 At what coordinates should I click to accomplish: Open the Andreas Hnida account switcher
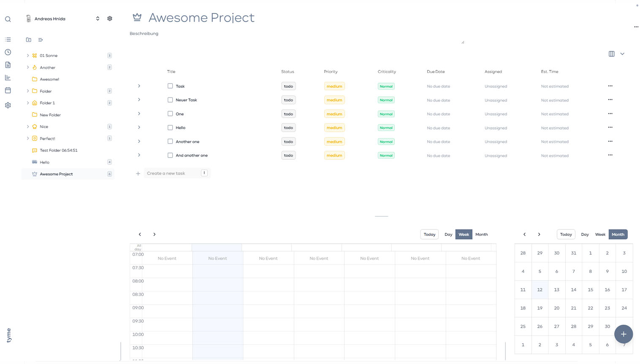[98, 19]
